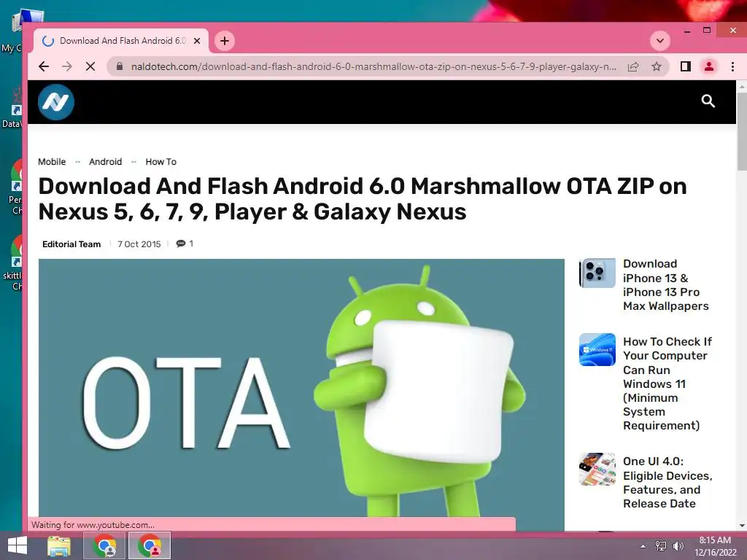Click the article headline text
This screenshot has height=560, width=747.
tap(362, 198)
